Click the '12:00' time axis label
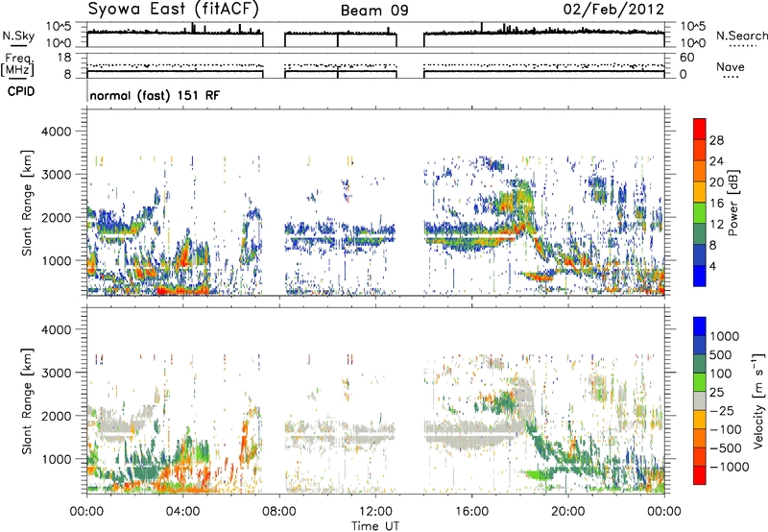 375,511
